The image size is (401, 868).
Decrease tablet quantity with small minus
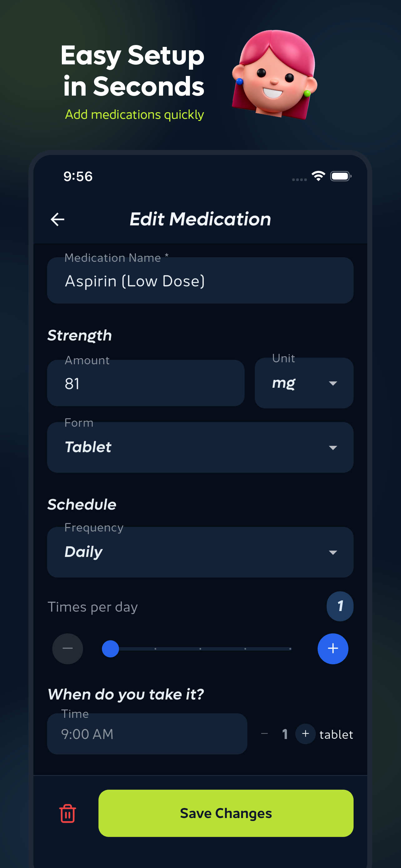[x=265, y=734]
